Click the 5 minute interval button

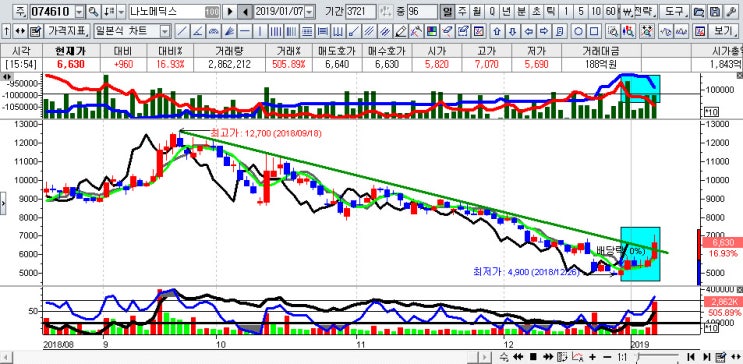point(581,11)
